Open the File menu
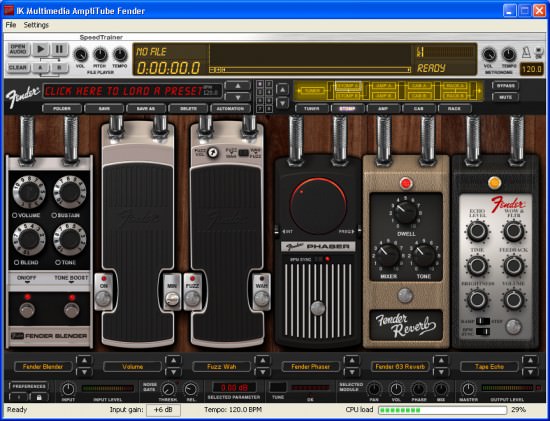 (x=11, y=25)
